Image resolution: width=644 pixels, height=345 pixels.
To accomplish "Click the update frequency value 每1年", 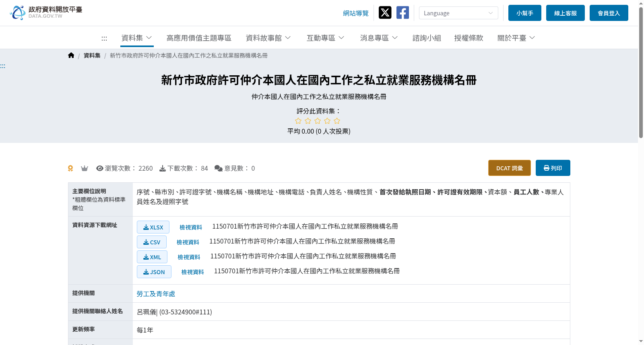I will tap(145, 330).
